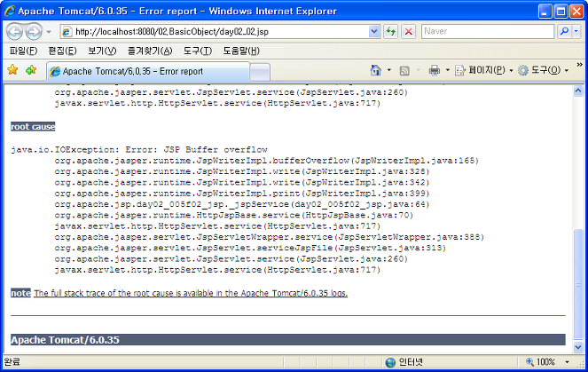The image size is (588, 372).
Task: Click the green Refresh page icon
Action: [391, 32]
